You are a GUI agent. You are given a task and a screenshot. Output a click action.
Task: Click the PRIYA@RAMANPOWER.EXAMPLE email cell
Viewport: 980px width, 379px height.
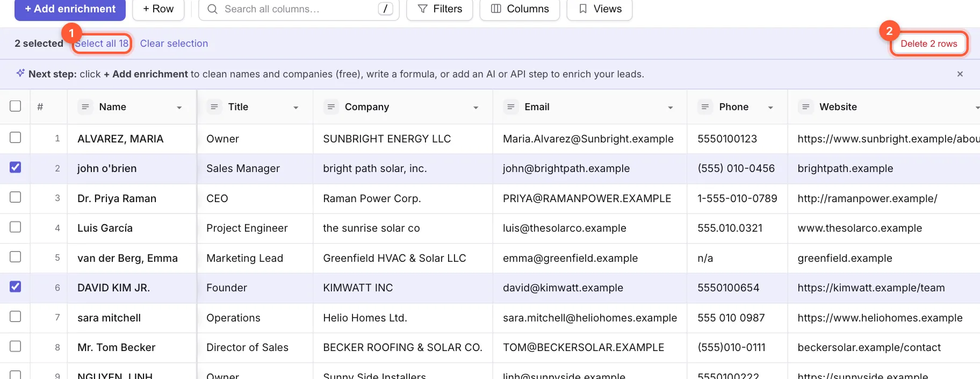click(589, 198)
